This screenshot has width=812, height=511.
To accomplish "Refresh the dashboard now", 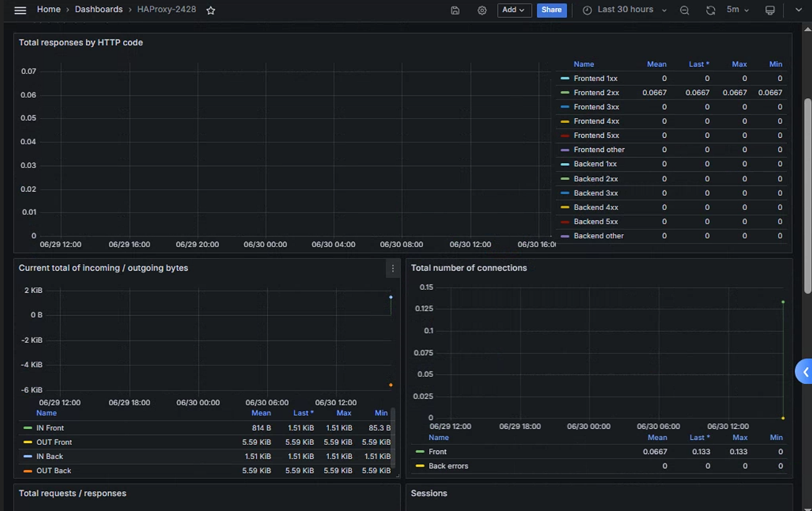I will coord(711,11).
